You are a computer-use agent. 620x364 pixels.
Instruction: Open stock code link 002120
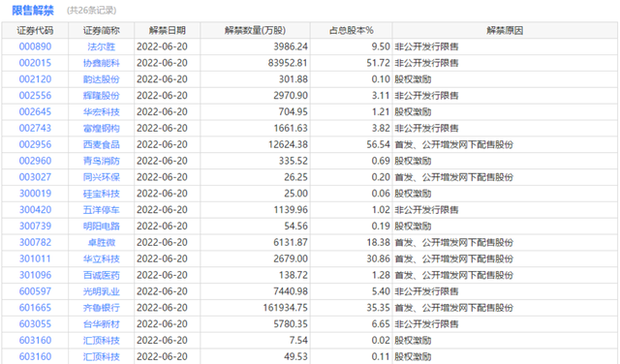click(35, 79)
